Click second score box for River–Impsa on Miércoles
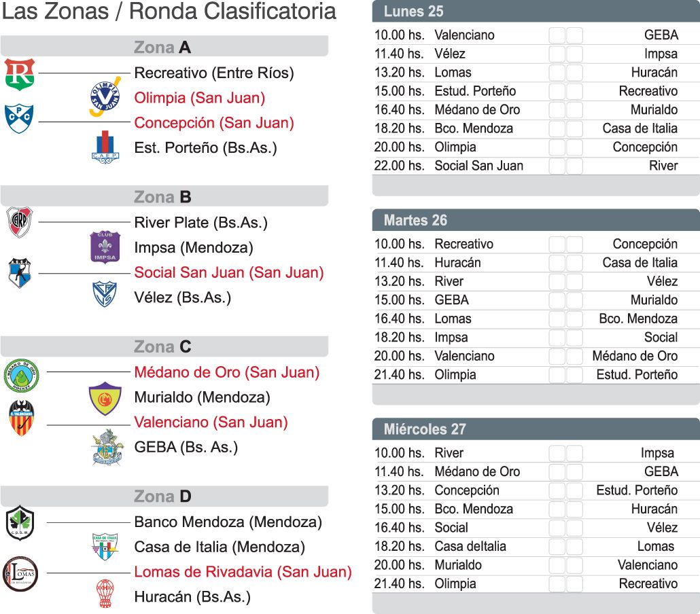Image resolution: width=700 pixels, height=614 pixels. pos(575,454)
